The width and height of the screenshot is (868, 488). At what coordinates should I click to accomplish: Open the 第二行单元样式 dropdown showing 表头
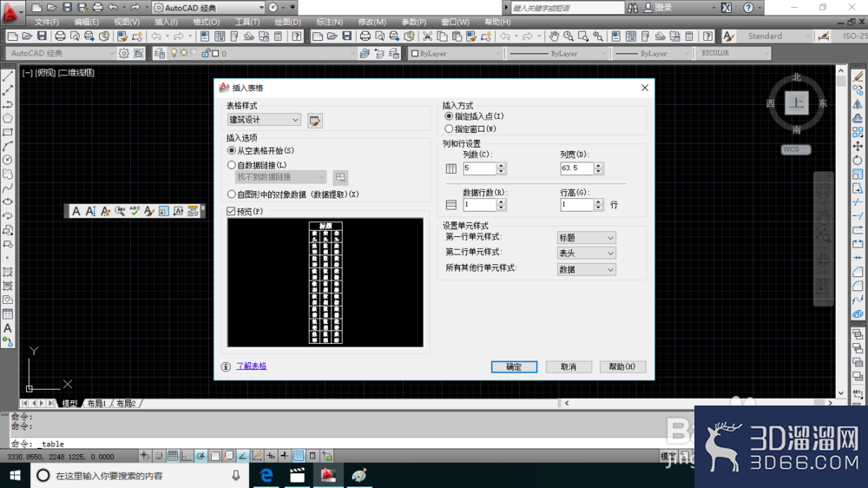(x=586, y=254)
